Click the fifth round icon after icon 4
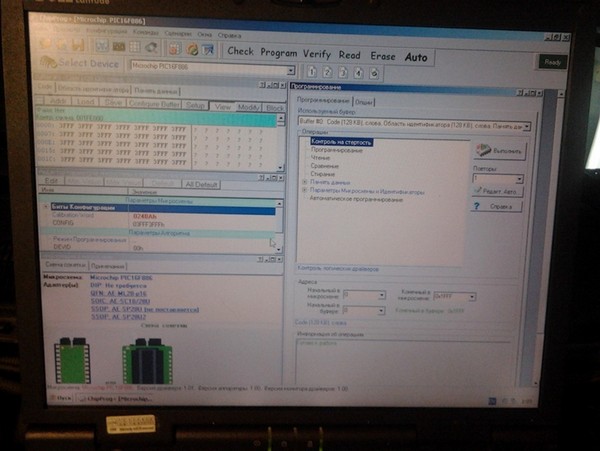The height and width of the screenshot is (451, 600). pos(374,73)
